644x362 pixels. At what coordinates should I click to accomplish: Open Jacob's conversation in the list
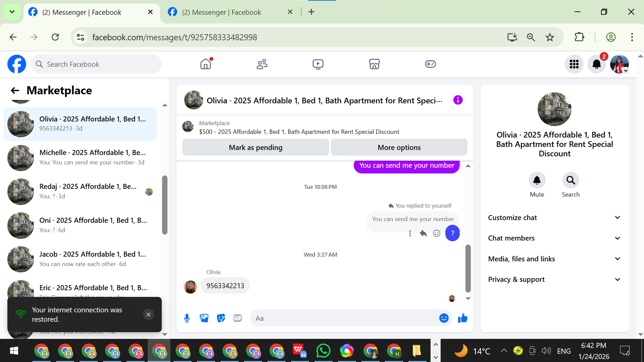[80, 259]
